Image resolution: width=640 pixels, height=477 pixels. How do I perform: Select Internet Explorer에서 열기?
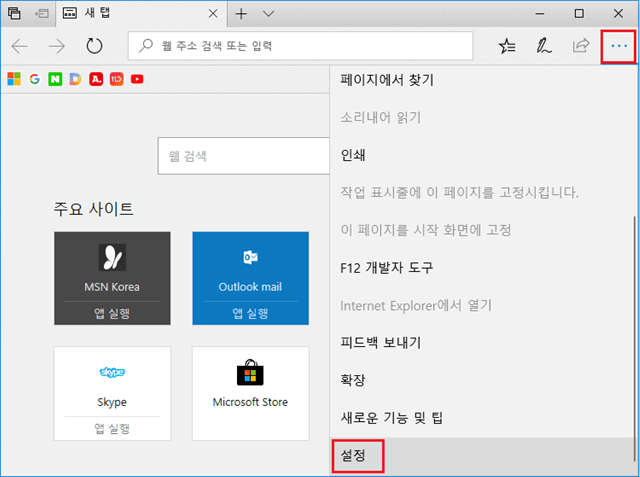(481, 305)
